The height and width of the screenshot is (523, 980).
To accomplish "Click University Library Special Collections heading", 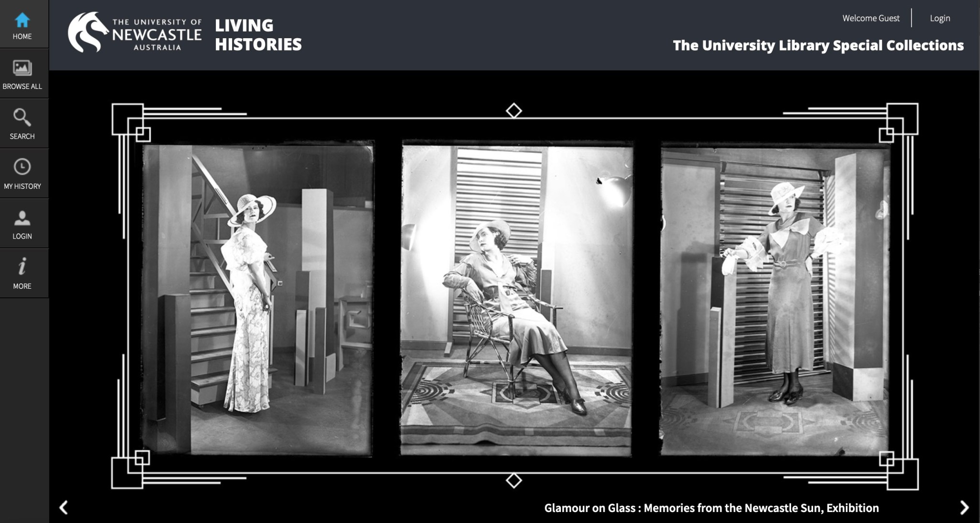I will (818, 45).
